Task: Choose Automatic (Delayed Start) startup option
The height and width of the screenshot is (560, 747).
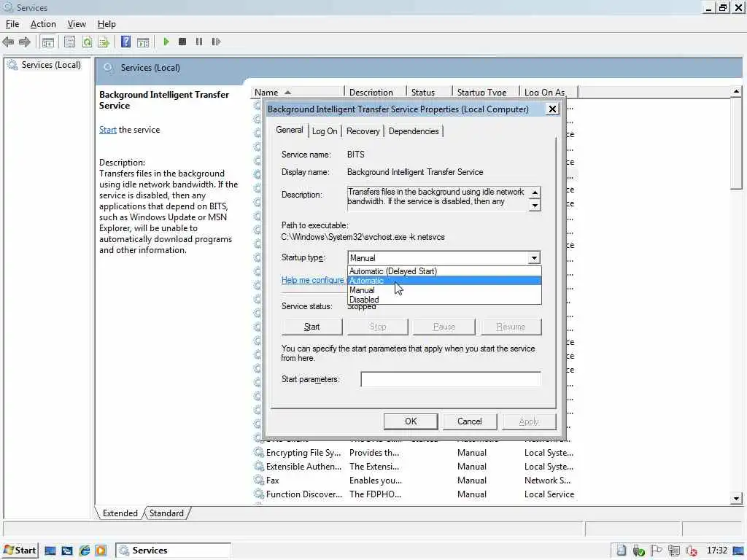Action: 444,271
